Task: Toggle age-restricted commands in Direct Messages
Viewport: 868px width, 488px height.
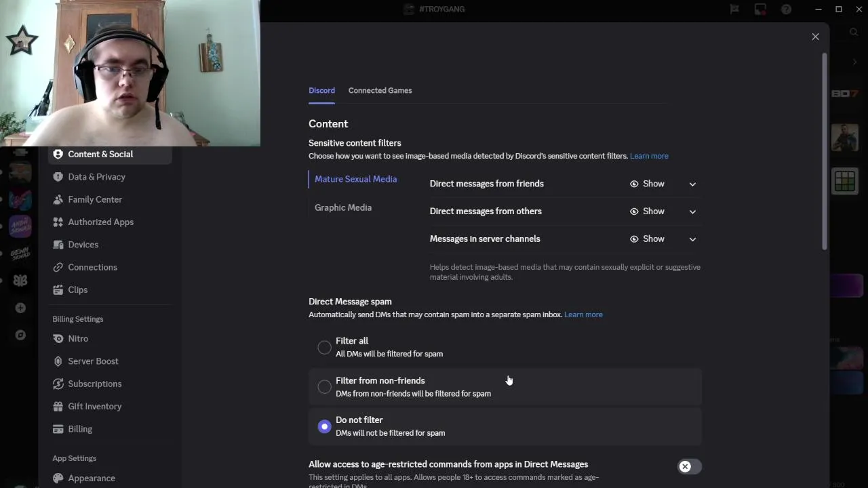Action: [x=689, y=466]
